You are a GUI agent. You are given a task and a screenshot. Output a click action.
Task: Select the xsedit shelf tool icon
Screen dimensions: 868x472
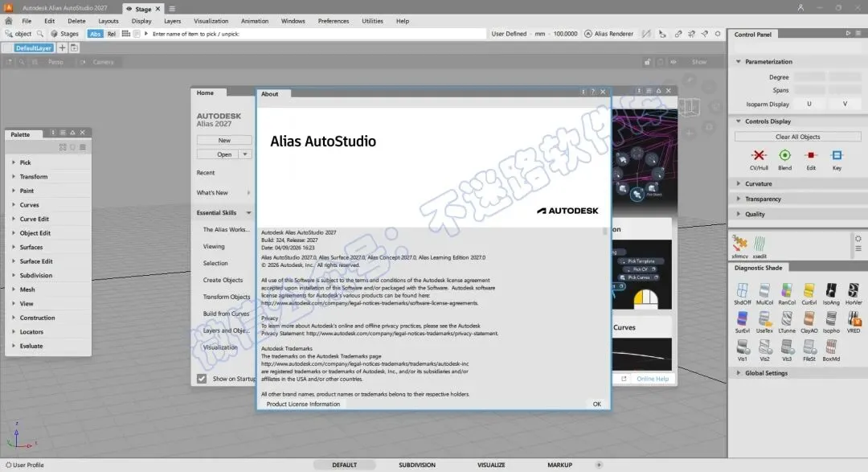tap(759, 243)
